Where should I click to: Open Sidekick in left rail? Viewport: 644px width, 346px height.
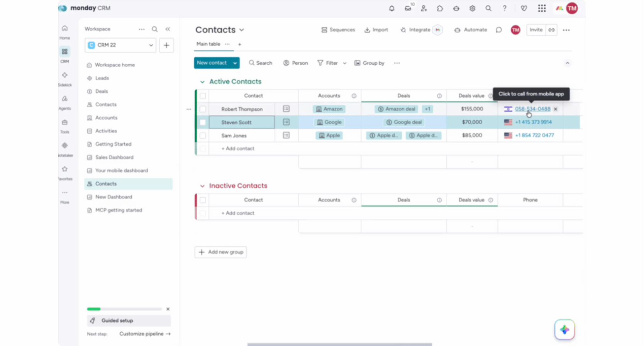click(x=64, y=78)
